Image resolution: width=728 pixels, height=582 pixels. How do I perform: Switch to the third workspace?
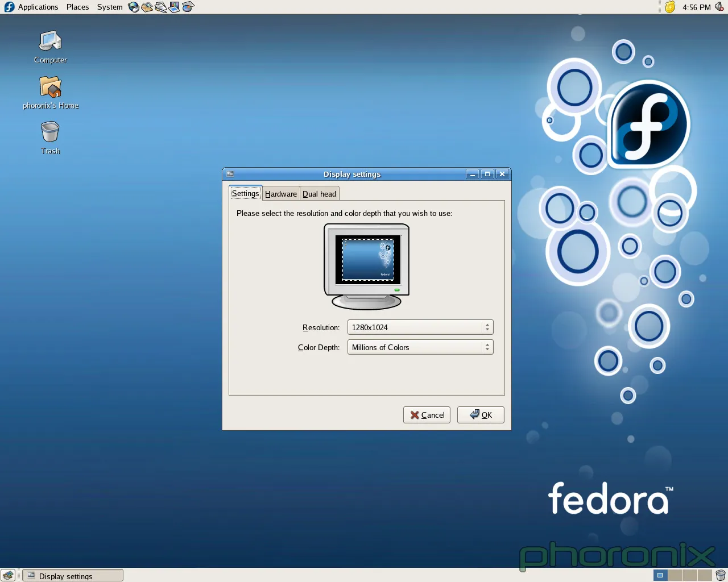click(690, 575)
